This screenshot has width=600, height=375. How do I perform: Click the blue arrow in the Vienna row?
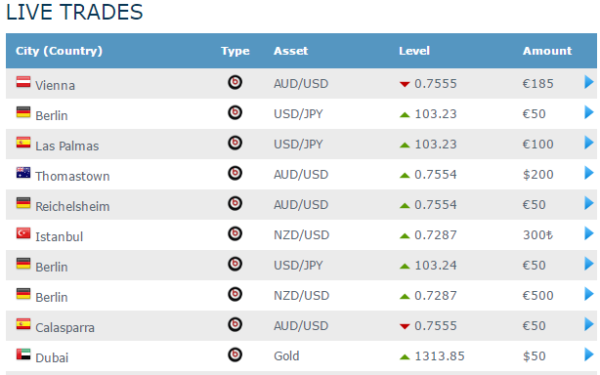click(x=589, y=82)
